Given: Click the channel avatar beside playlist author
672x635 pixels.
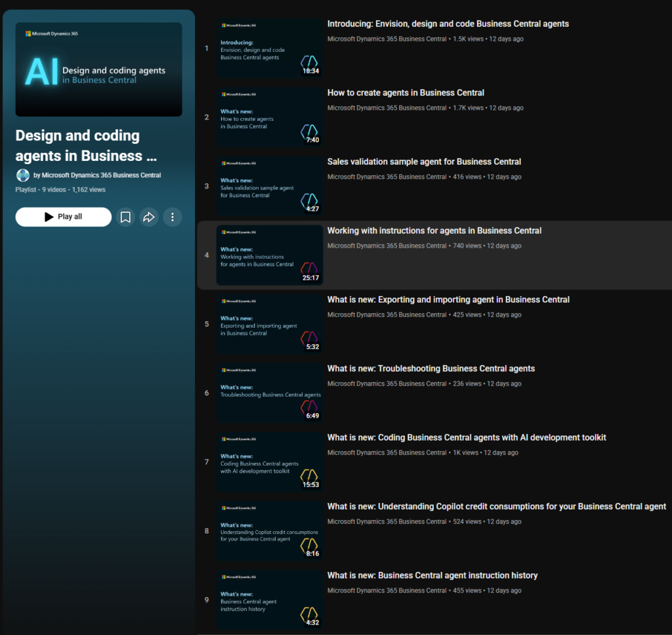Looking at the screenshot, I should click(x=23, y=175).
